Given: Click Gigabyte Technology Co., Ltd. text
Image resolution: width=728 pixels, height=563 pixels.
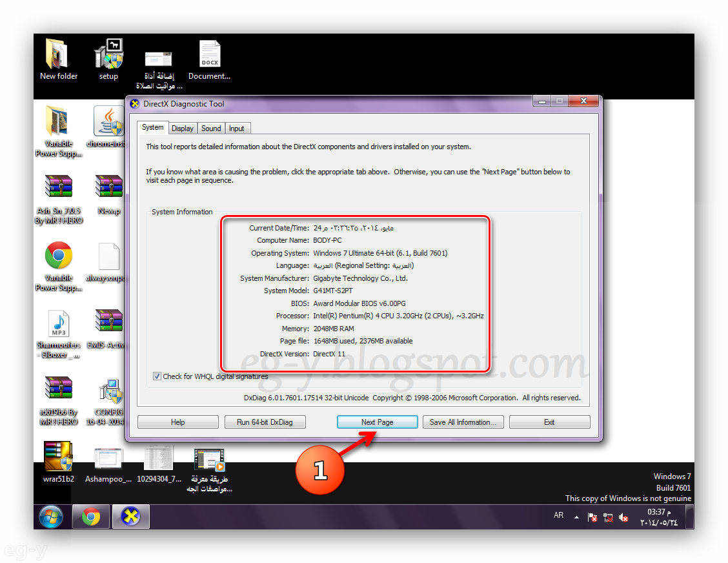Looking at the screenshot, I should click(x=360, y=278).
